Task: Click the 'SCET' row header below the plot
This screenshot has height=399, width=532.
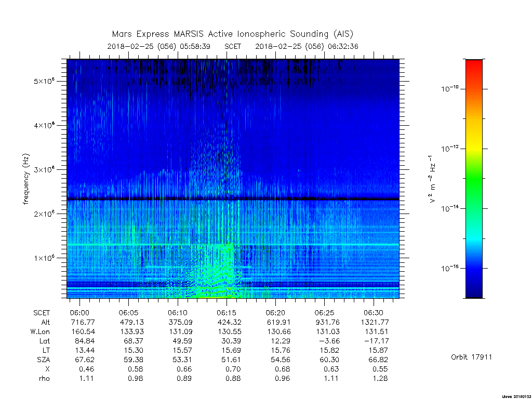Action: [42, 313]
